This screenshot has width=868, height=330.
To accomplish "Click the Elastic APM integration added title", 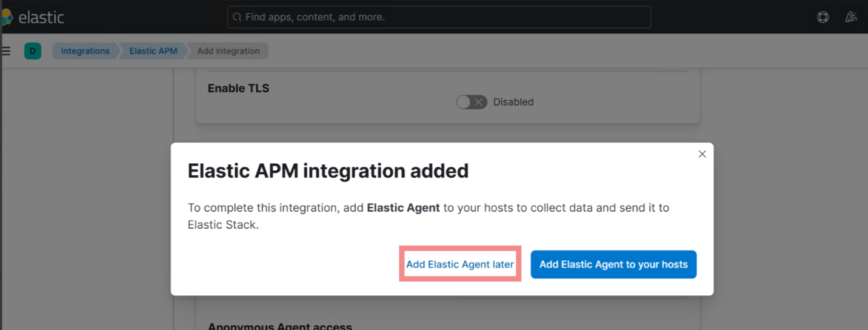I will (328, 171).
